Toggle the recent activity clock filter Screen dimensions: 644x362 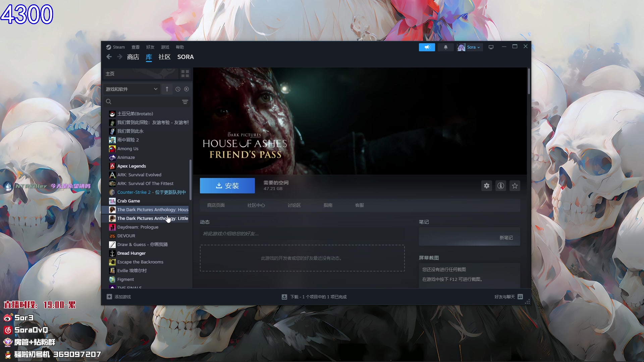[178, 89]
